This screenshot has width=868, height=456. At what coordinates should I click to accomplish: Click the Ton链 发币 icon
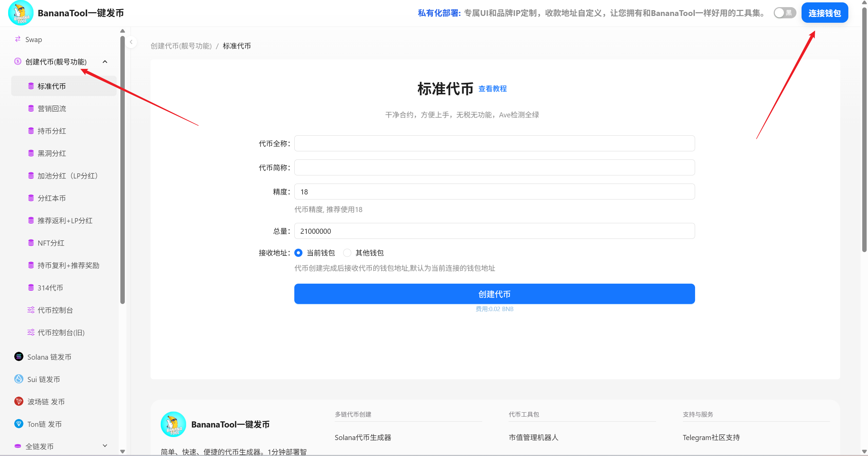tap(18, 424)
